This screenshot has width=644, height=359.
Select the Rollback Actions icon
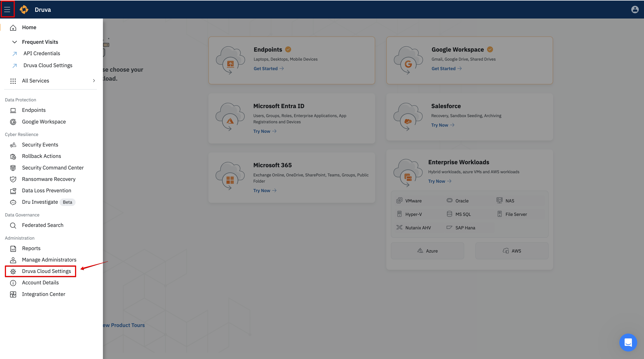pyautogui.click(x=13, y=156)
